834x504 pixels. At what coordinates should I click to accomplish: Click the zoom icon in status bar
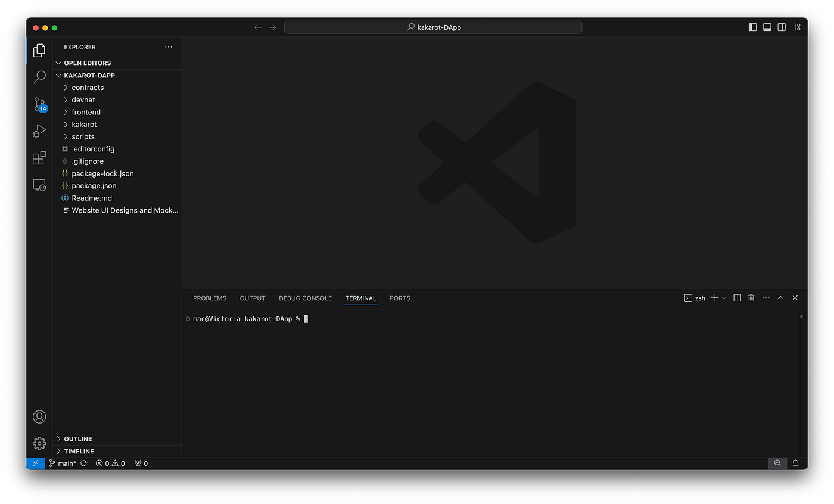(x=777, y=463)
